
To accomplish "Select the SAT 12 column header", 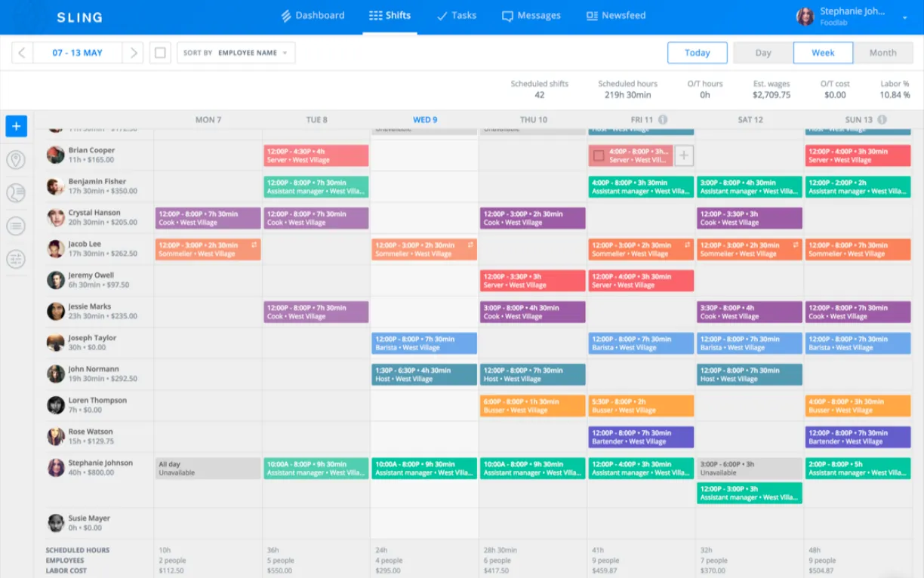I will [750, 120].
